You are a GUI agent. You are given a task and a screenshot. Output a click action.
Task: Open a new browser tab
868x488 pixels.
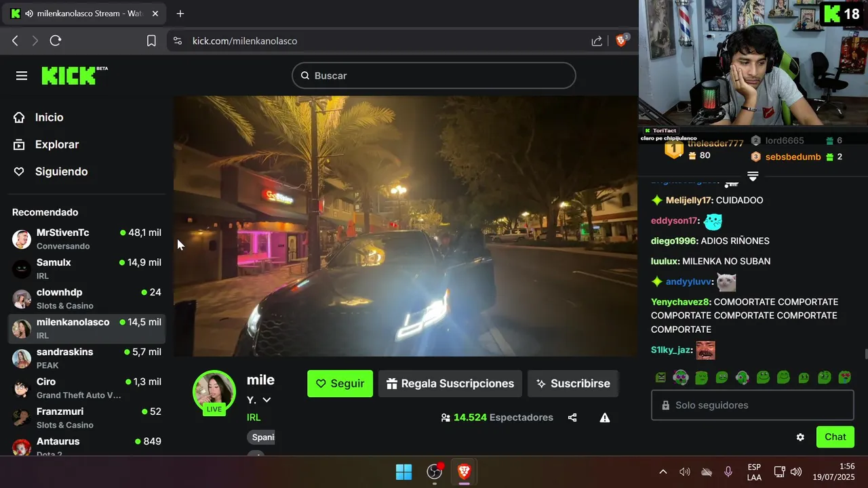(180, 14)
